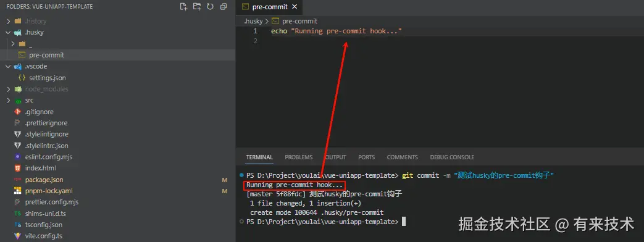This screenshot has width=644, height=242.
Task: Click the .history folder icon
Action: (18, 21)
